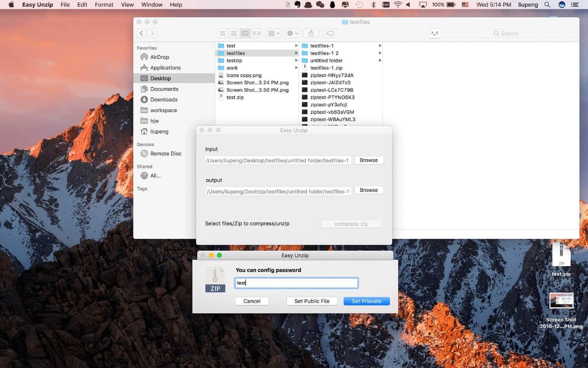
Task: Click the compress zip button
Action: point(351,224)
